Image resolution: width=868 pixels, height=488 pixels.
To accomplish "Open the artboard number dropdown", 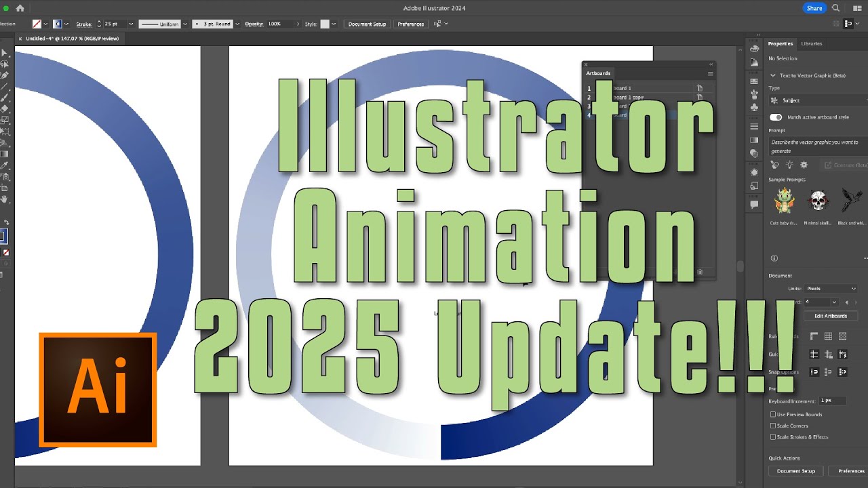I will click(834, 302).
